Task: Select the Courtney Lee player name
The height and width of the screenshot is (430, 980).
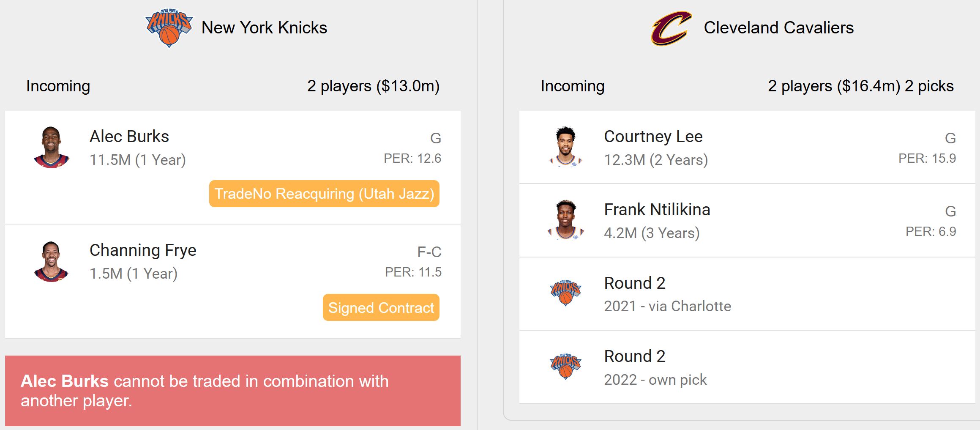Action: click(x=653, y=137)
